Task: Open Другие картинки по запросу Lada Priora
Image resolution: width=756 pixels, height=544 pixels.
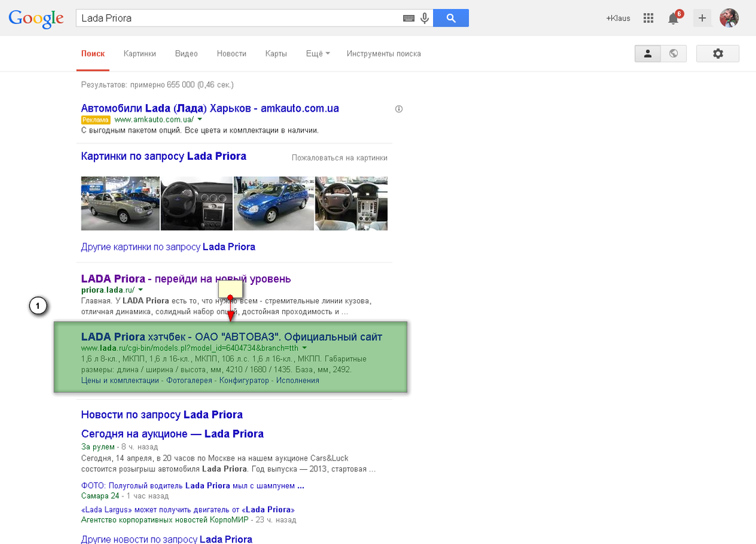Action: pos(168,247)
